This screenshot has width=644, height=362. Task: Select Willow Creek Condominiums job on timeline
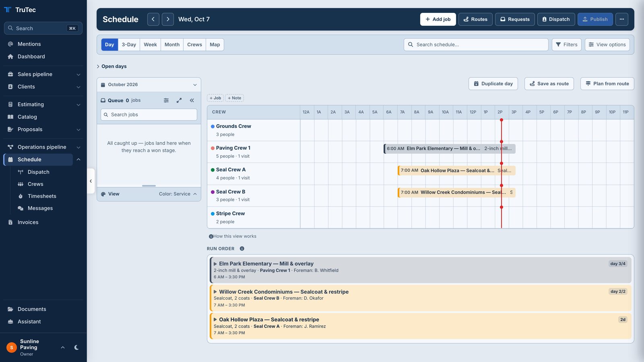coord(456,192)
